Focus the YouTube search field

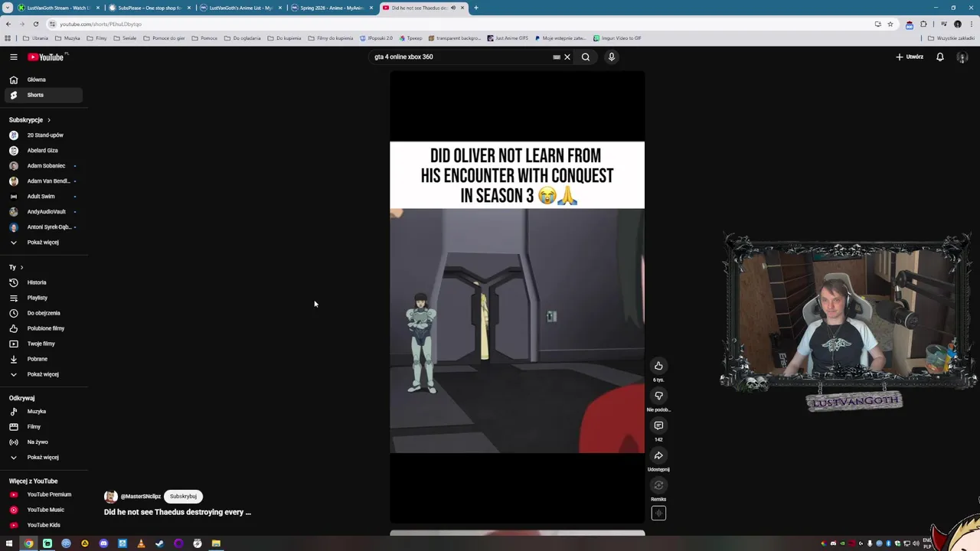coord(459,57)
